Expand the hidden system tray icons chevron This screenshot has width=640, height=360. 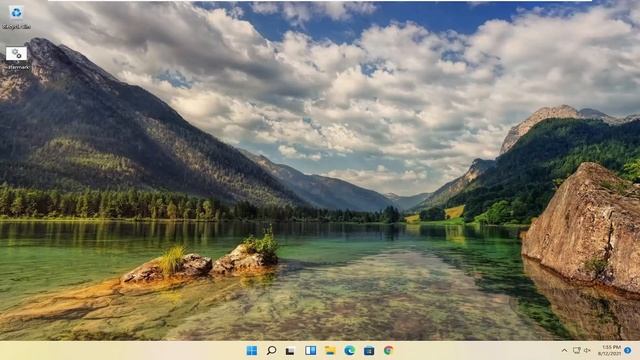click(x=564, y=351)
